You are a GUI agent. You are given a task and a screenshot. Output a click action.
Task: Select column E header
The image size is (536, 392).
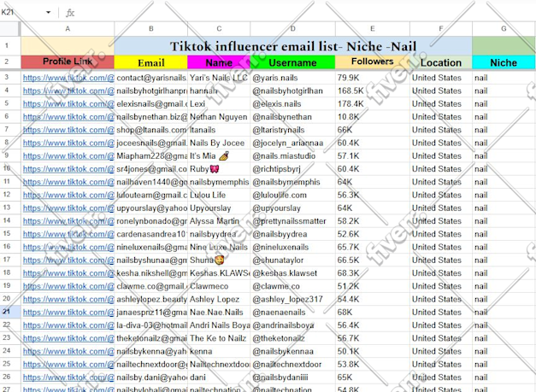point(372,29)
